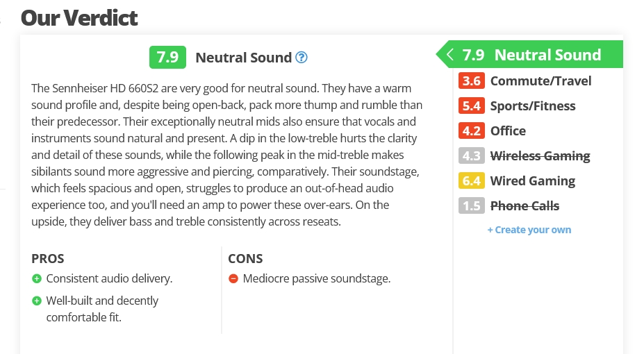The height and width of the screenshot is (354, 644).
Task: Click the 3.6 red score badge
Action: pyautogui.click(x=471, y=81)
